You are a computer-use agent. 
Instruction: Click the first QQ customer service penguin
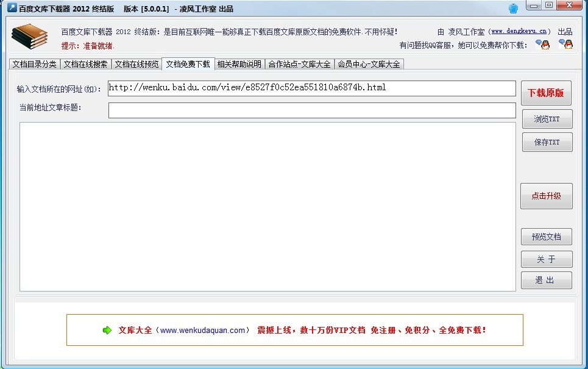click(542, 45)
